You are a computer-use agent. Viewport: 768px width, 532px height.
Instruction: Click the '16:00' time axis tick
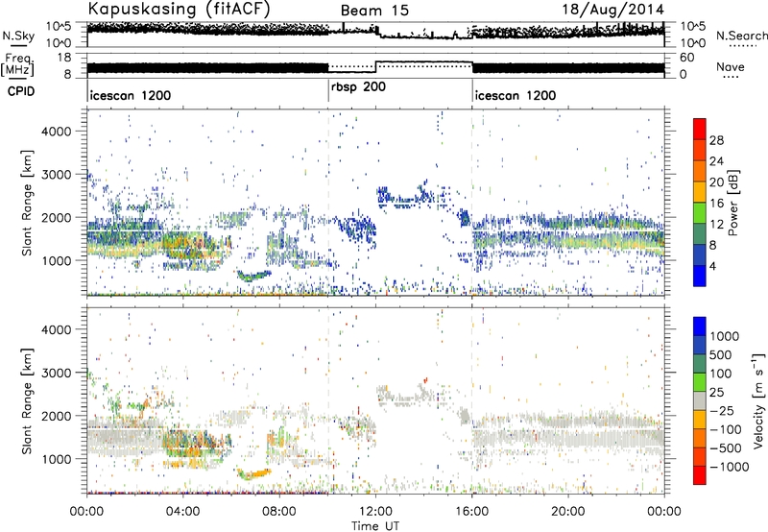pos(471,512)
